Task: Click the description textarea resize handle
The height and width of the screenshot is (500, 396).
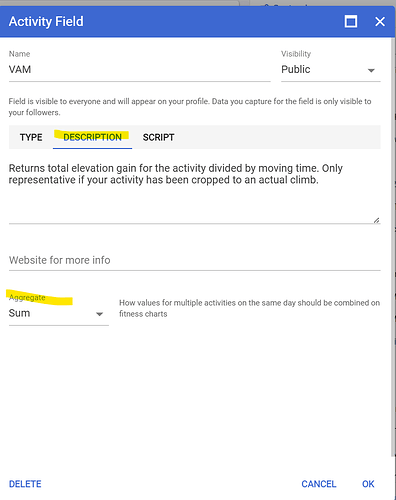Action: pyautogui.click(x=377, y=220)
